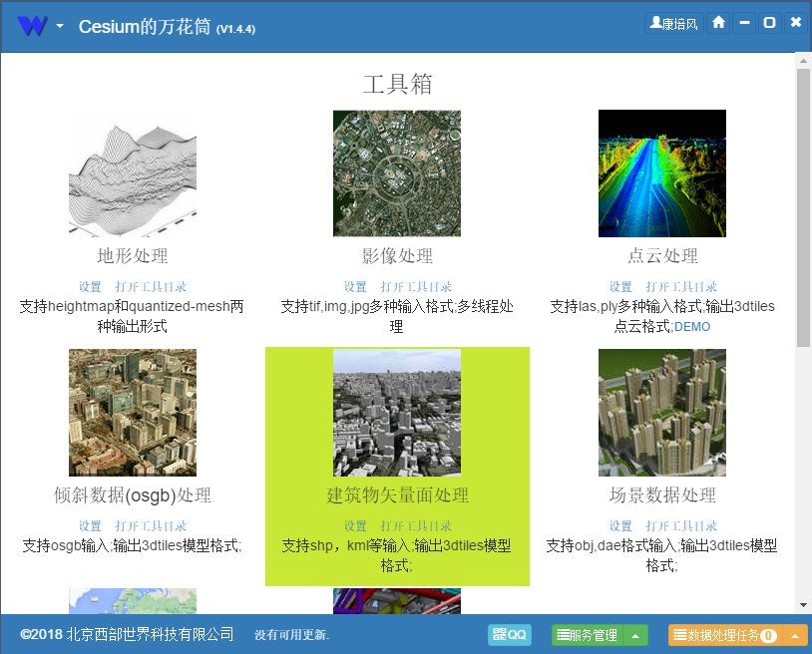Open the 场景数据处理 apartment towers thumbnail

(x=661, y=413)
